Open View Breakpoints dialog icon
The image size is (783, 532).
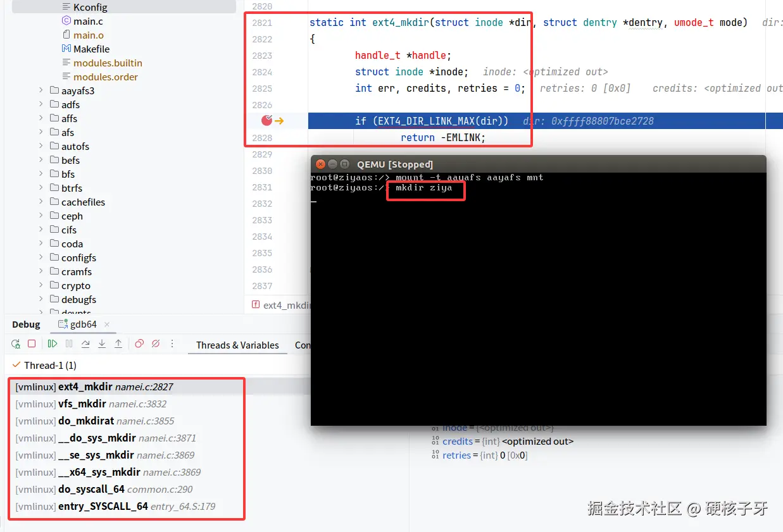pyautogui.click(x=139, y=344)
